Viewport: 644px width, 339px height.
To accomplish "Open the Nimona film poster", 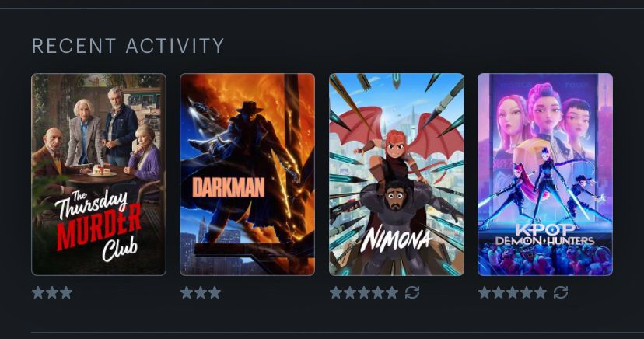I will coord(397,174).
